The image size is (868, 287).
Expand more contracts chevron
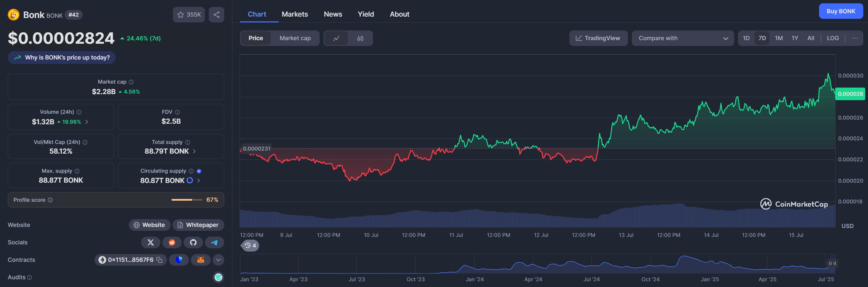pos(218,260)
